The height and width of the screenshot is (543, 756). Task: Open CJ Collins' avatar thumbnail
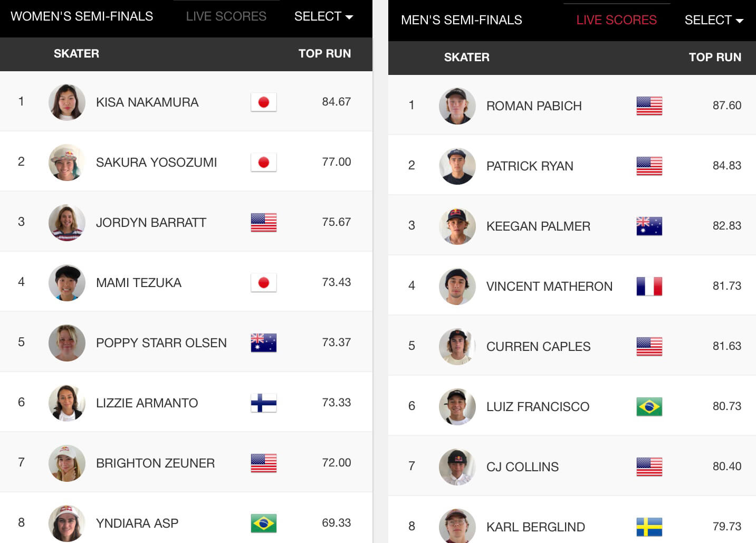click(457, 467)
